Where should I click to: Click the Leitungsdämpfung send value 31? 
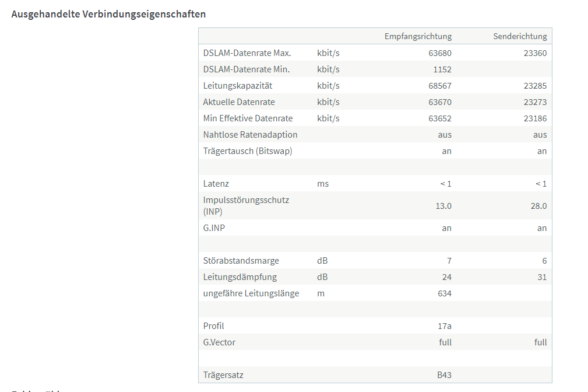[x=542, y=277]
